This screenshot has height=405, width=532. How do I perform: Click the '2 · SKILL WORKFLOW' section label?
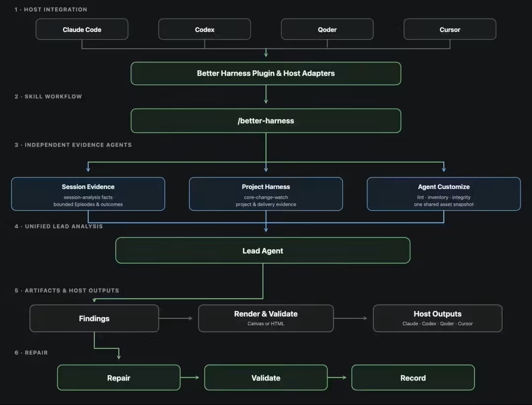(48, 96)
